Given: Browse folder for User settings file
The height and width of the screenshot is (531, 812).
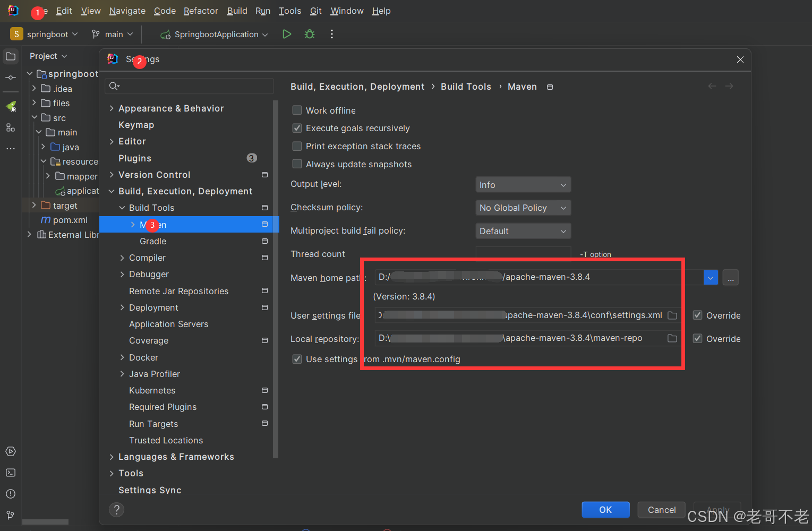Looking at the screenshot, I should click(672, 315).
